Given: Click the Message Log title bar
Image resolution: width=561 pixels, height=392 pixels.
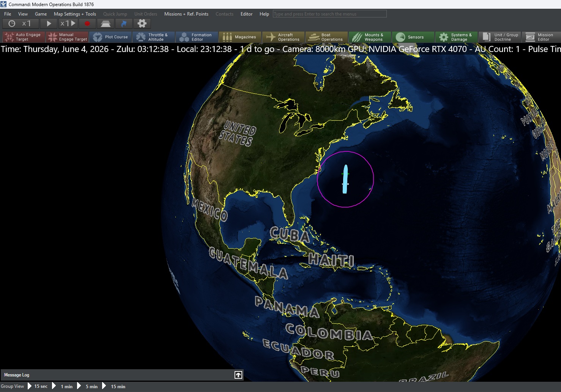Looking at the screenshot, I should [x=122, y=375].
